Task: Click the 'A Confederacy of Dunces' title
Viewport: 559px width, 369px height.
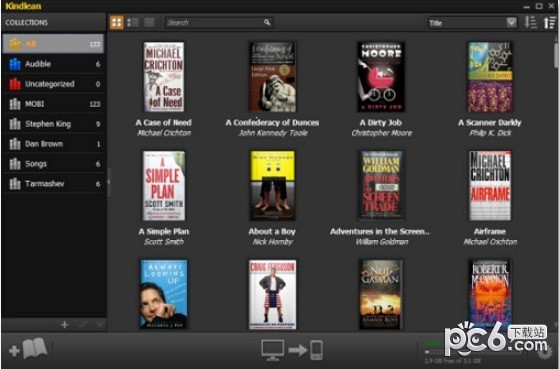Action: pos(272,123)
